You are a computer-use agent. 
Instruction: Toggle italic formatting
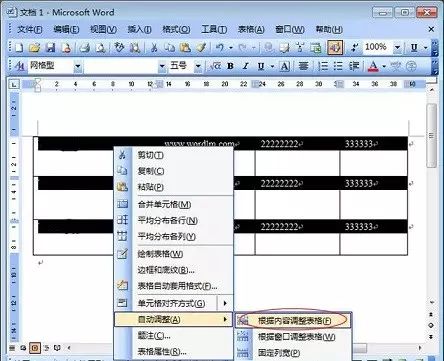246,66
